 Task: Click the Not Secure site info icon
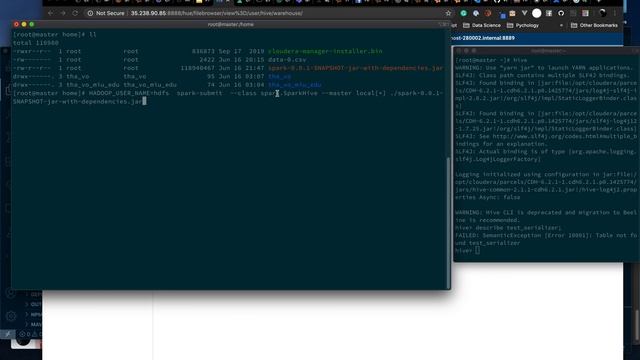[x=90, y=13]
